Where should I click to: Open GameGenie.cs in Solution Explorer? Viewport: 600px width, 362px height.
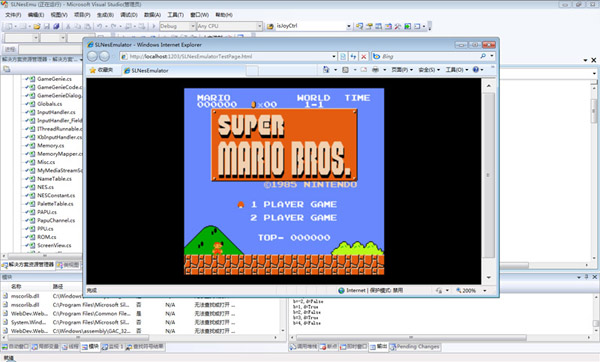coord(54,79)
